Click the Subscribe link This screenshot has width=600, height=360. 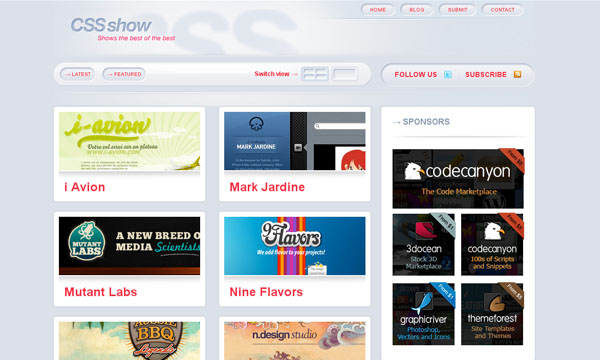(486, 75)
